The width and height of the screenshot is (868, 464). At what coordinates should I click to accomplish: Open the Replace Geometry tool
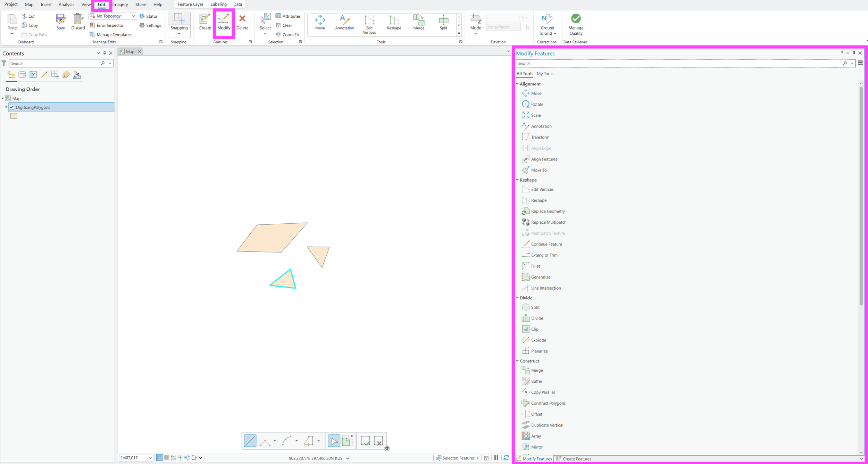pos(548,211)
